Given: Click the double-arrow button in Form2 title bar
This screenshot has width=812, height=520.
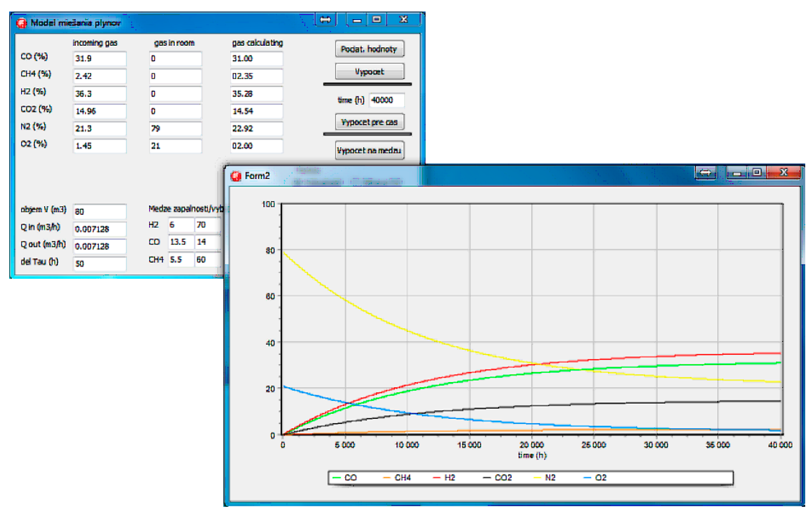Looking at the screenshot, I should click(x=705, y=173).
